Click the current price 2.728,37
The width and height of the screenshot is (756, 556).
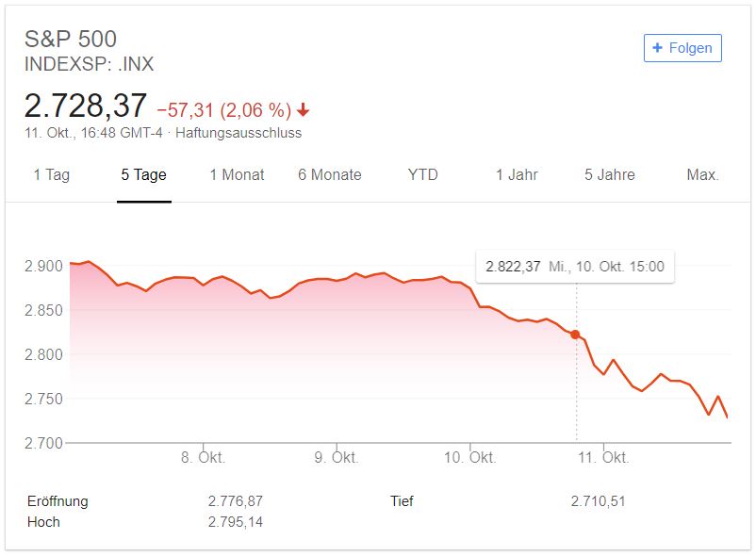tap(86, 106)
